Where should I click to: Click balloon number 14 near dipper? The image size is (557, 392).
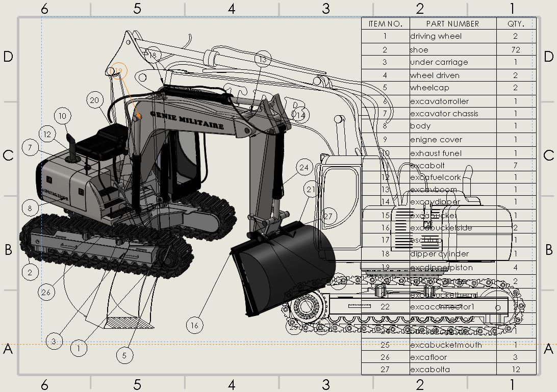(301, 115)
